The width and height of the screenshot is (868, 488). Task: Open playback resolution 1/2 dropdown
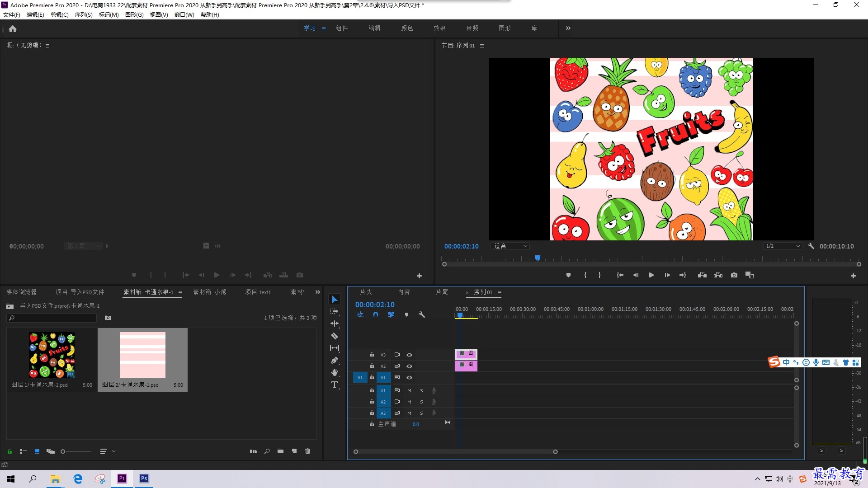[x=783, y=246]
